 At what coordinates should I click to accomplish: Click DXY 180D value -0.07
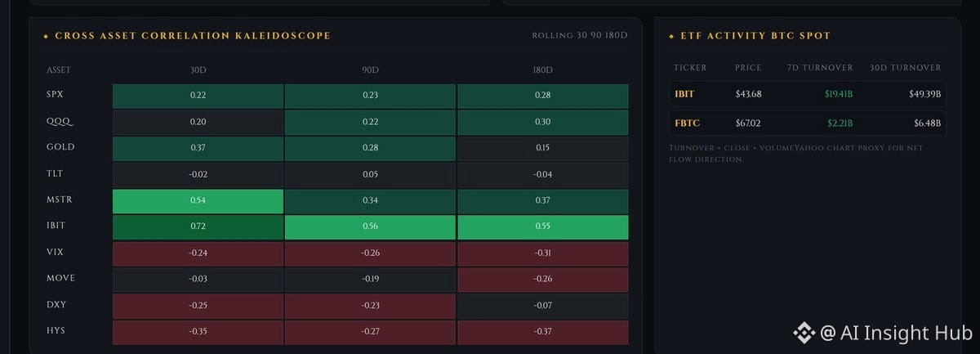pos(543,306)
